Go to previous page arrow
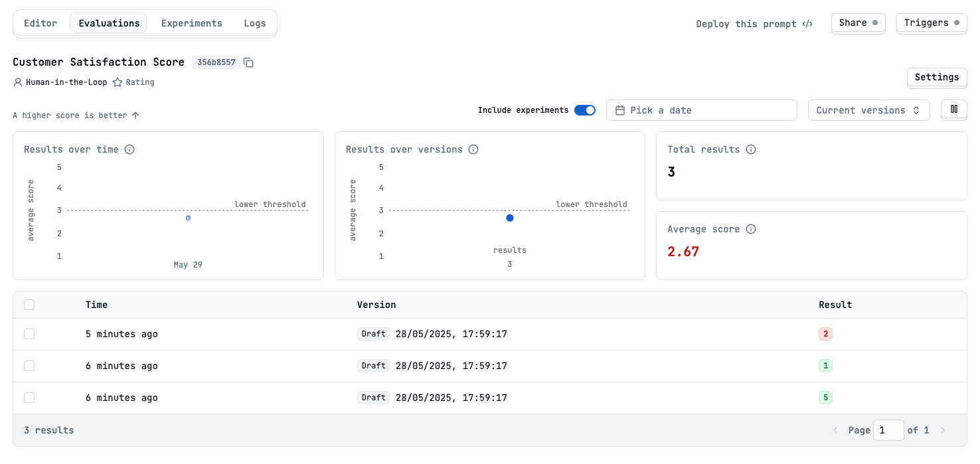This screenshot has height=464, width=980. pos(835,430)
